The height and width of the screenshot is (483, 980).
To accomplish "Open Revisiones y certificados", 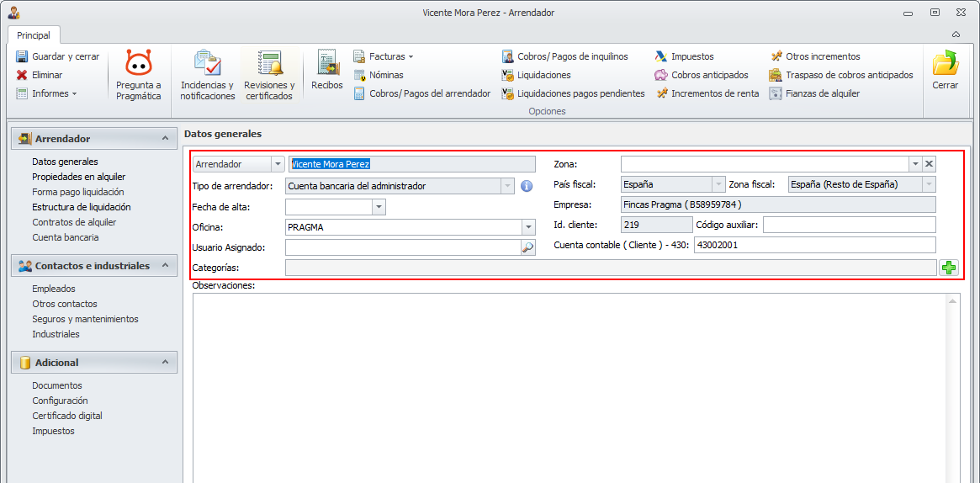I will pos(269,64).
